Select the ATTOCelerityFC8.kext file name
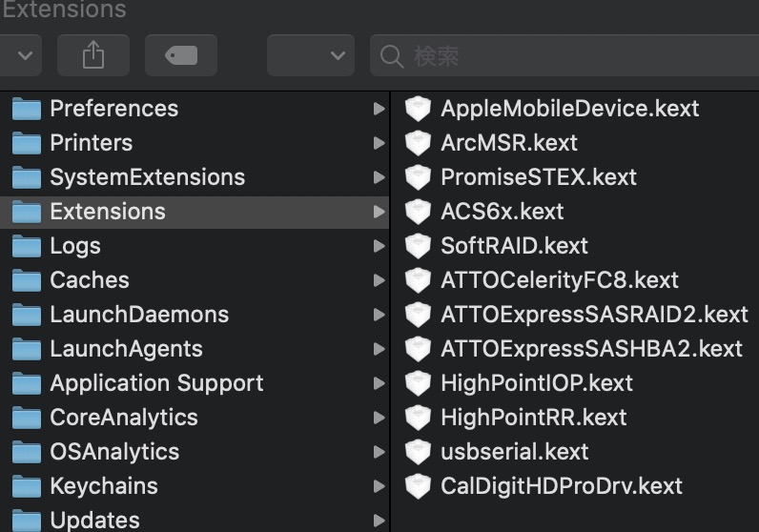The width and height of the screenshot is (759, 532). pos(559,280)
